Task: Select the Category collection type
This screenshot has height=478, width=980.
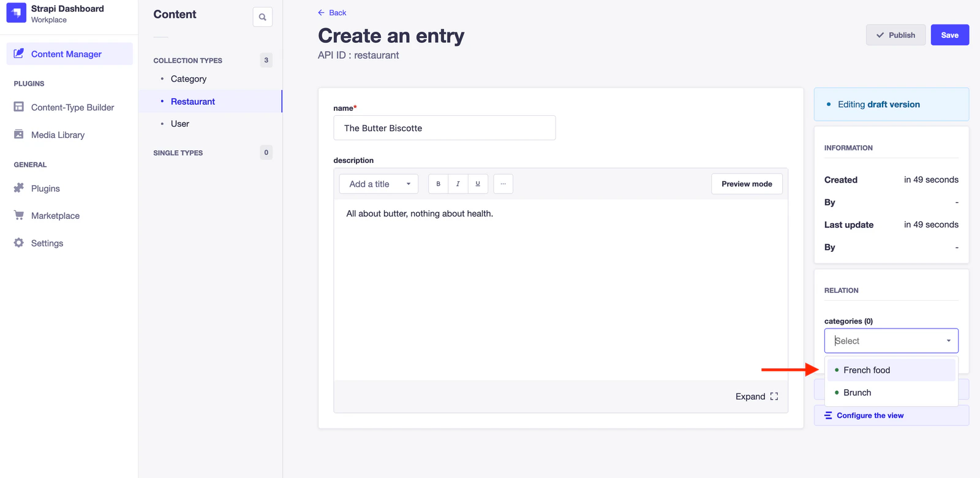Action: (189, 79)
